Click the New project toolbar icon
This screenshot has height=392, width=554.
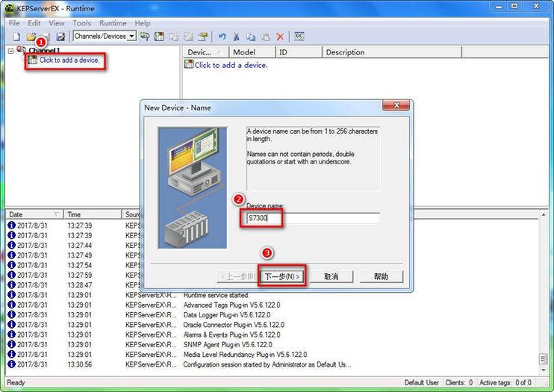[16, 37]
